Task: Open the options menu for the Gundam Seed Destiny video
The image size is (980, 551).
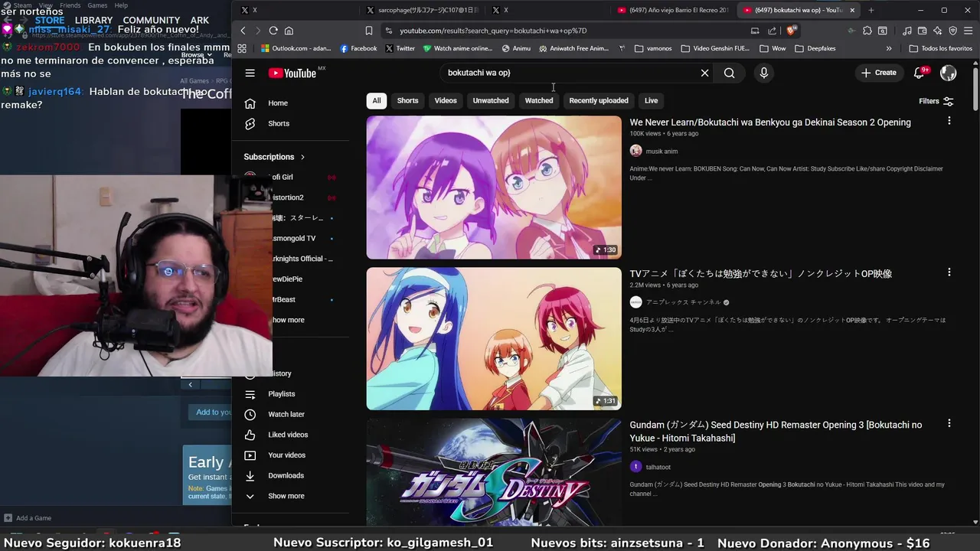Action: click(949, 423)
